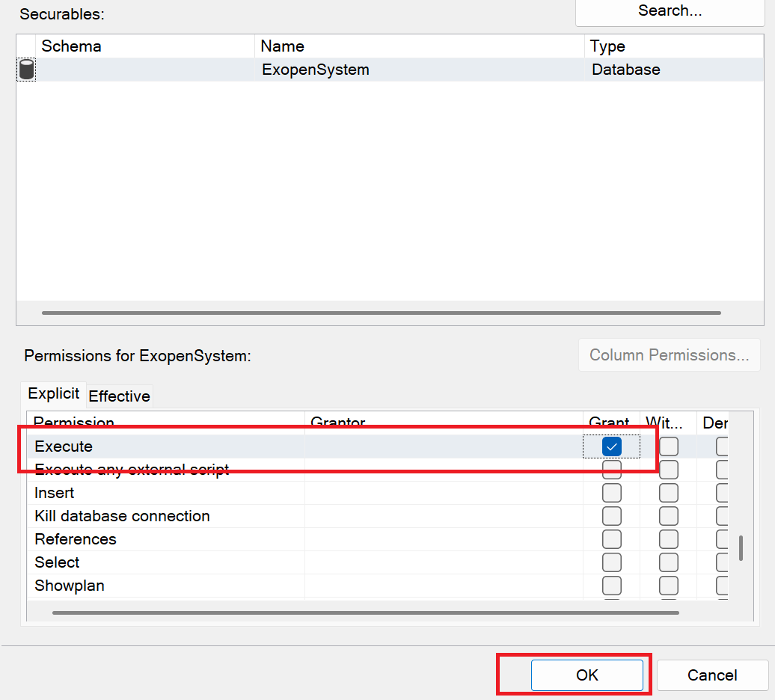The image size is (775, 700).
Task: Switch to the Effective tab
Action: 119,396
